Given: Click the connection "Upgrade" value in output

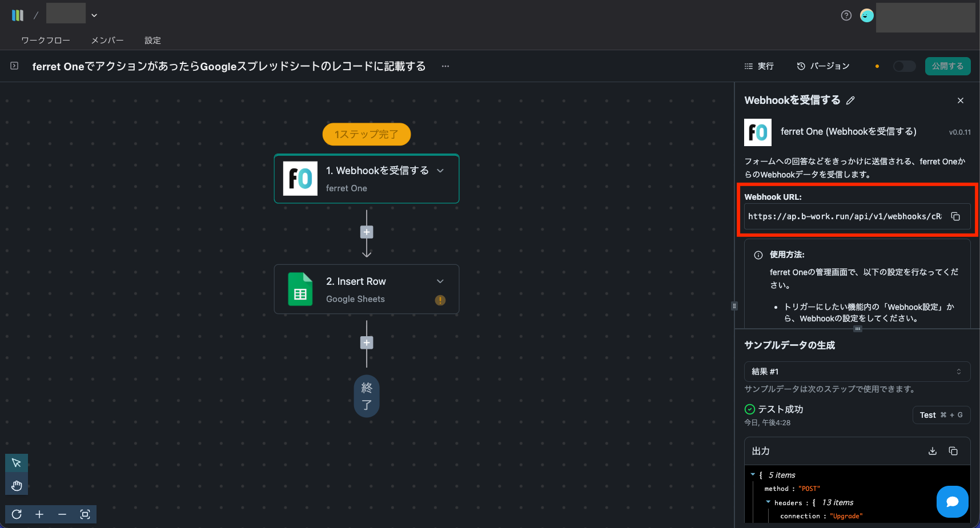Looking at the screenshot, I should pyautogui.click(x=846, y=516).
